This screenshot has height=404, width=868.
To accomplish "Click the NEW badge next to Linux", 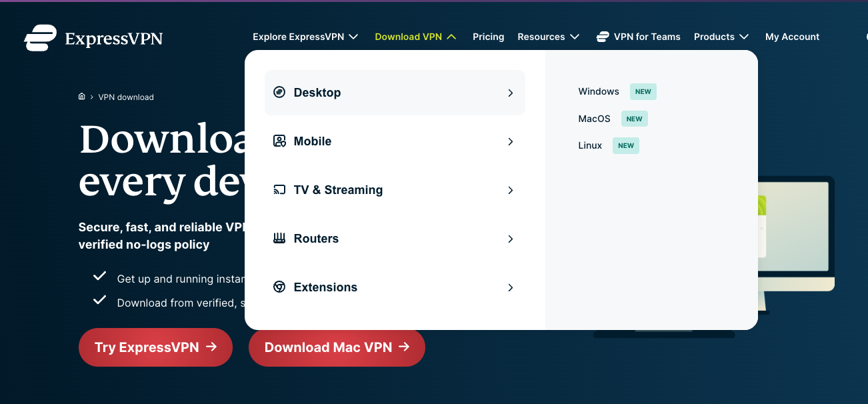I will pyautogui.click(x=626, y=146).
